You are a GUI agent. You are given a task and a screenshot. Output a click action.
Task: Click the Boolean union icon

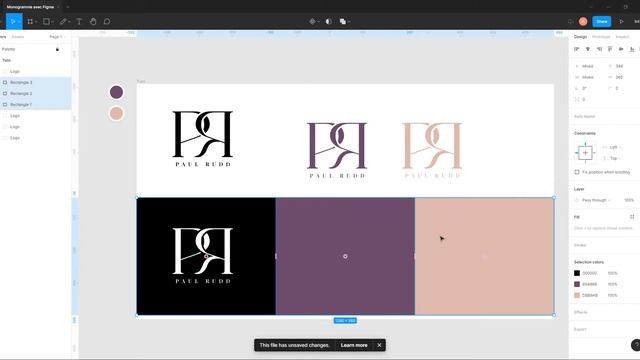(x=343, y=22)
